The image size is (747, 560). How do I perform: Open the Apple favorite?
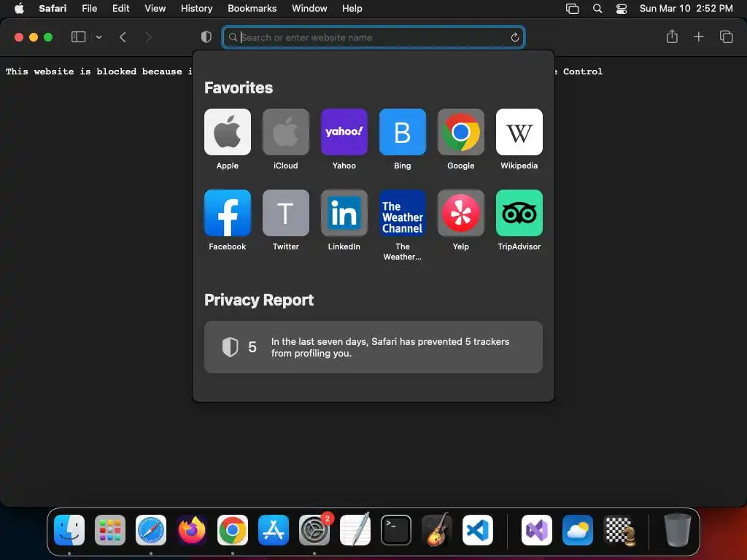(x=228, y=132)
